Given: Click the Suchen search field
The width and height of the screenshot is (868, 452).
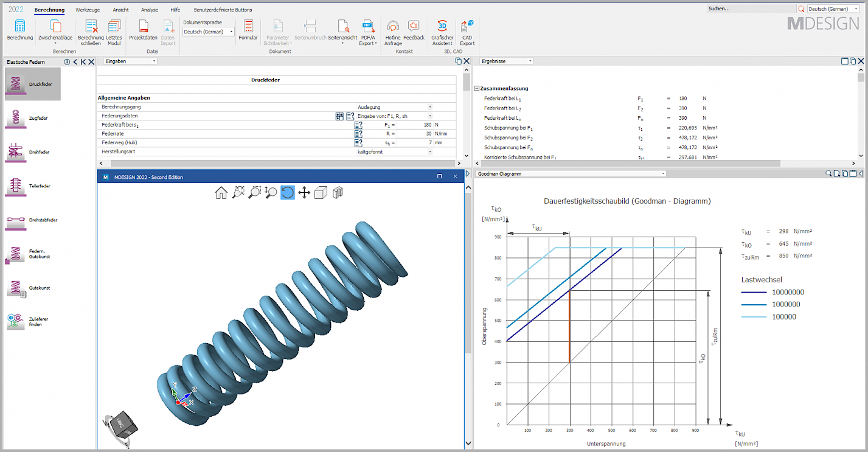Looking at the screenshot, I should click(751, 9).
